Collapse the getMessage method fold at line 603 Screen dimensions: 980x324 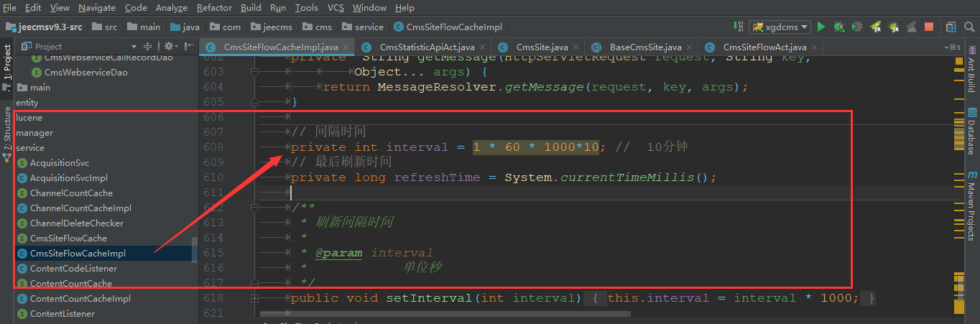coord(254,73)
